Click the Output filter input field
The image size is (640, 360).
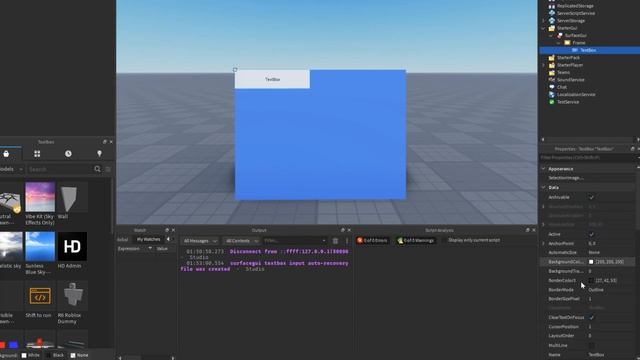click(x=295, y=241)
